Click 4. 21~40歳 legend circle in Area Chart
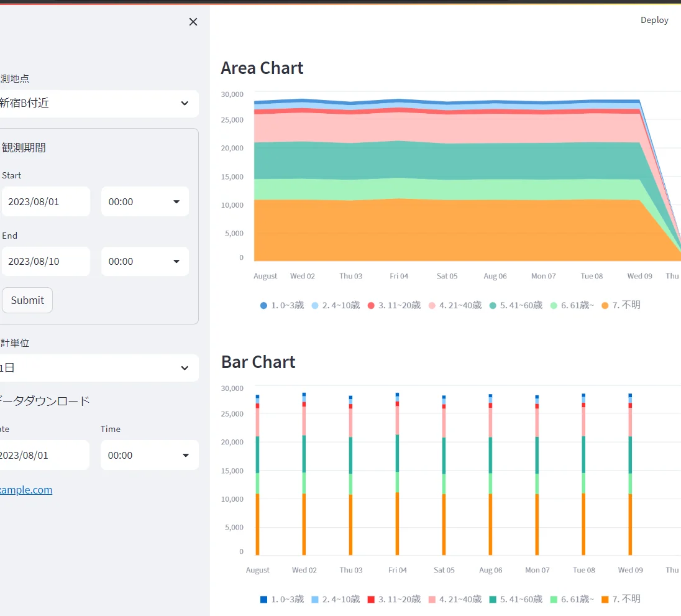This screenshot has width=681, height=616. coord(432,305)
